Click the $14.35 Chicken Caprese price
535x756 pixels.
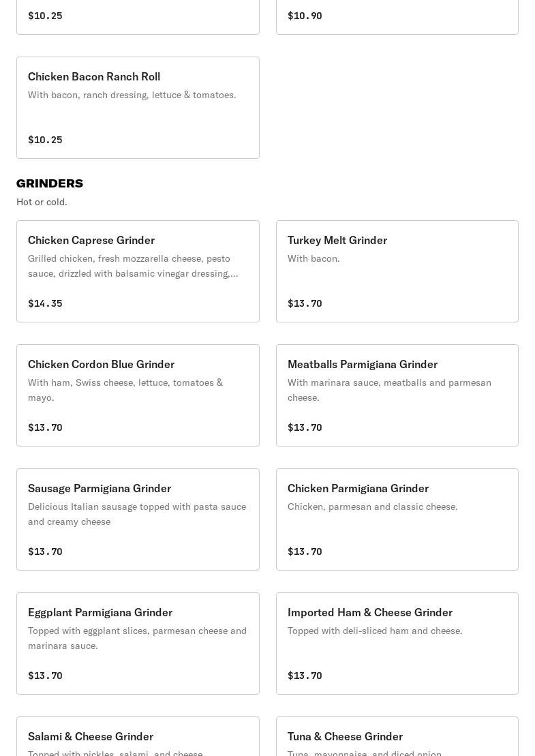45,303
